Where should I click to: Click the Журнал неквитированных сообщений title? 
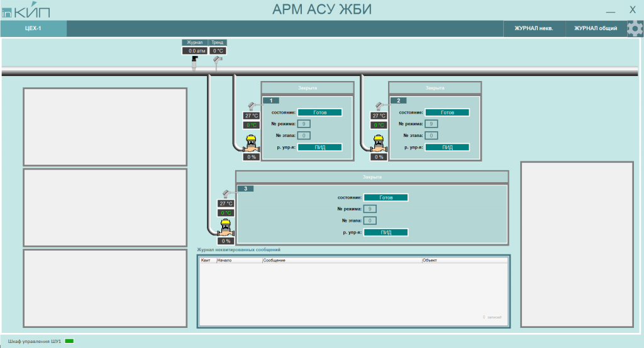pyautogui.click(x=238, y=249)
